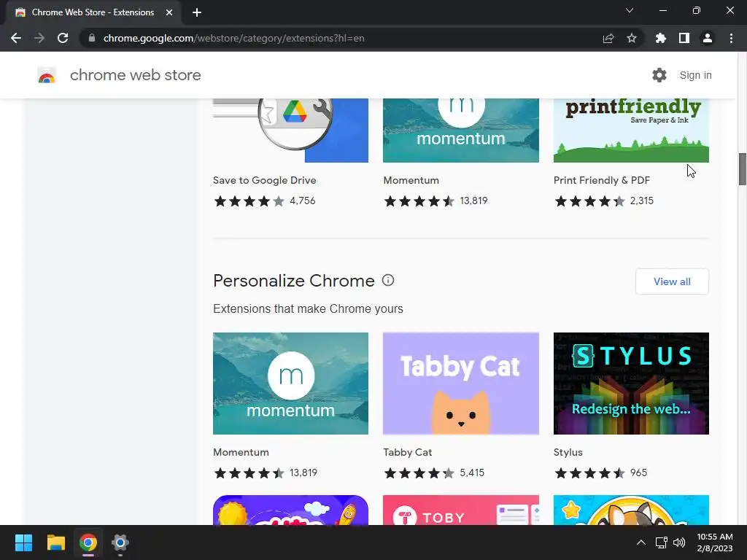Open the clock and date panel
This screenshot has height=560, width=747.
(x=715, y=542)
